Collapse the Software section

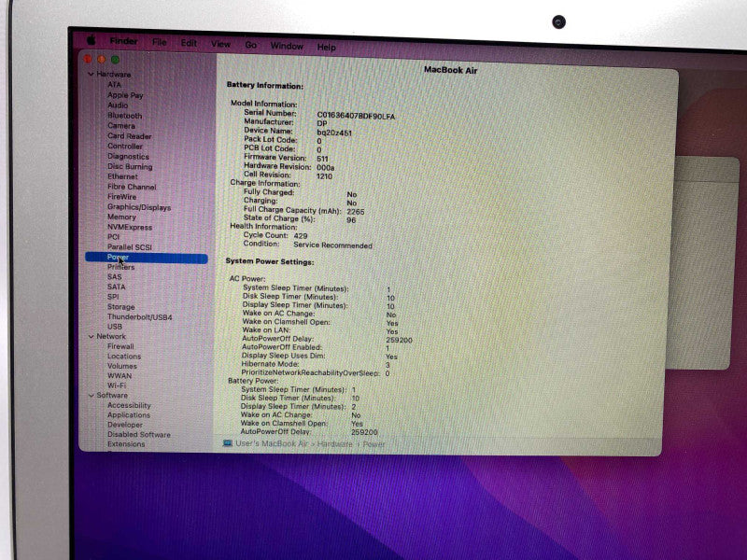click(x=91, y=395)
